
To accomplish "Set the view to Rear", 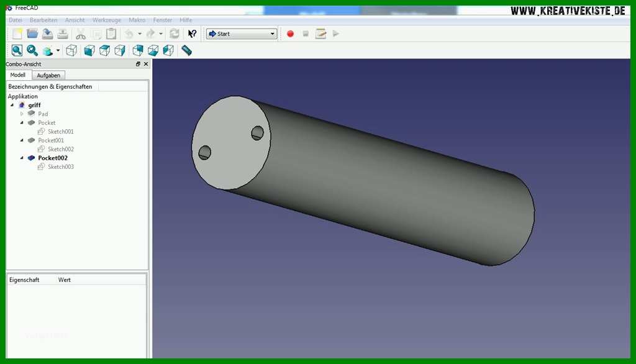I will [x=138, y=50].
